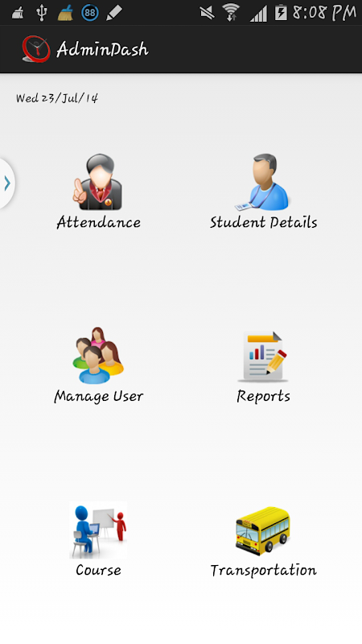Image resolution: width=362 pixels, height=644 pixels.
Task: Tap the broom cleaner notification icon
Action: pos(65,12)
